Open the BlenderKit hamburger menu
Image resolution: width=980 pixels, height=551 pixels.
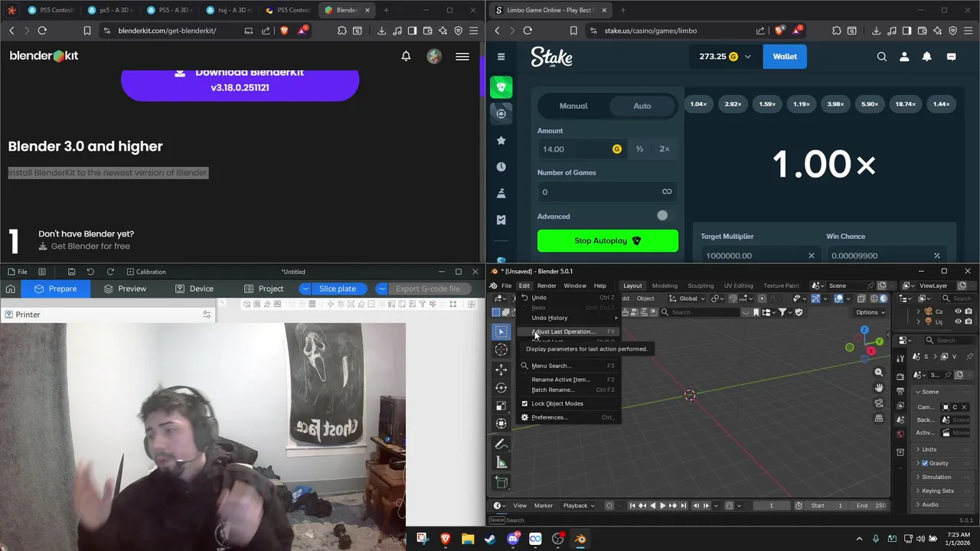click(462, 57)
